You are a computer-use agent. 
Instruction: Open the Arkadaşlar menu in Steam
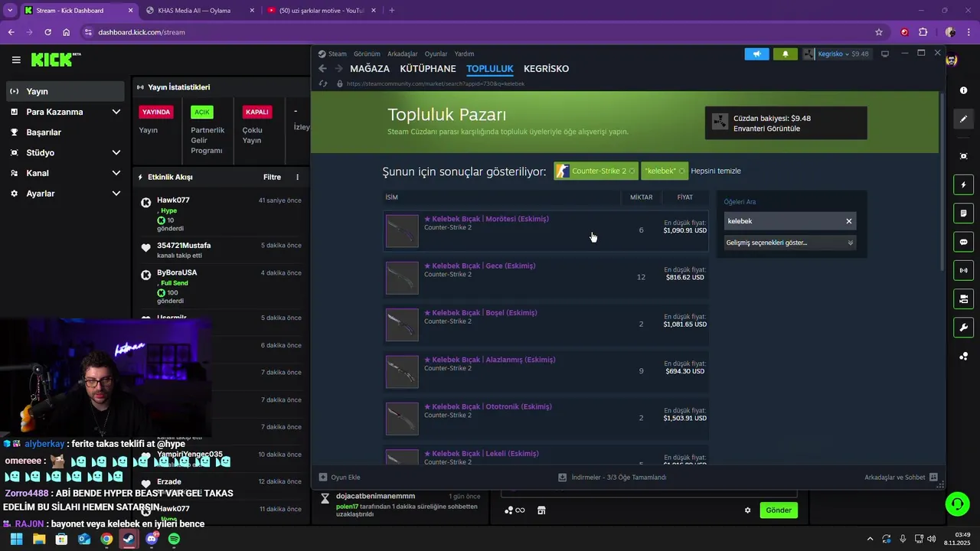tap(403, 54)
